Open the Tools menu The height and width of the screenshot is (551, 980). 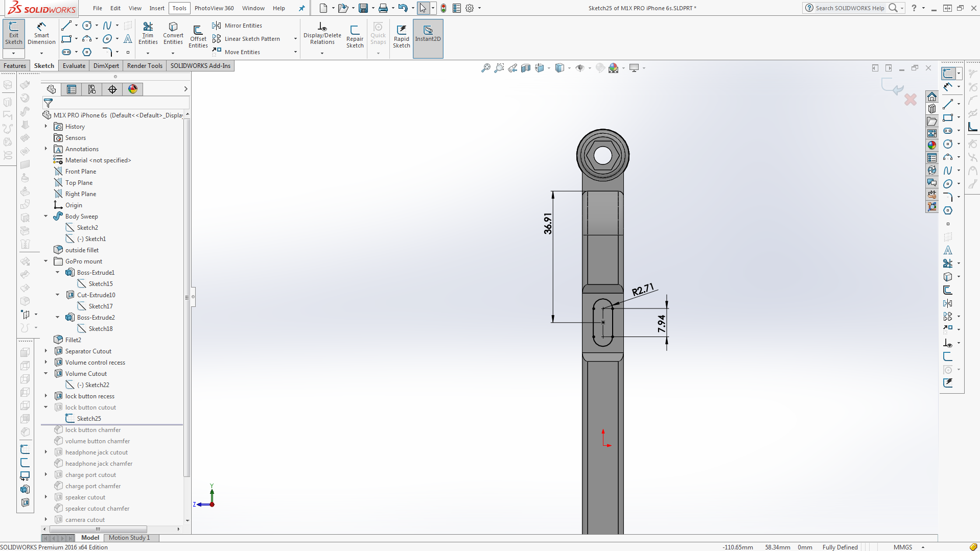(179, 8)
